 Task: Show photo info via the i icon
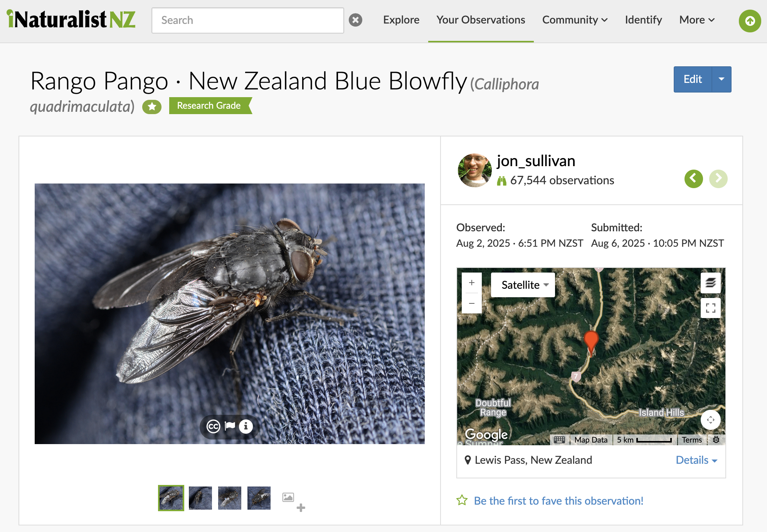[246, 426]
